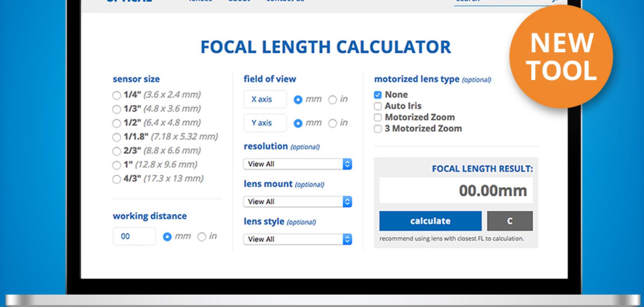Select the 1" (12.8 x 9.6 mm) sensor
Viewport: 644px width, 307px height.
coord(117,165)
